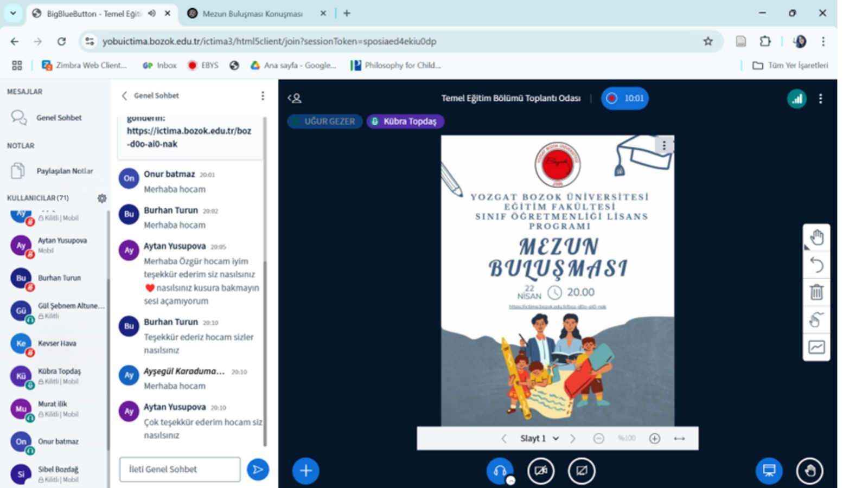
Task: Open the browser extensions puzzle icon
Action: point(765,41)
